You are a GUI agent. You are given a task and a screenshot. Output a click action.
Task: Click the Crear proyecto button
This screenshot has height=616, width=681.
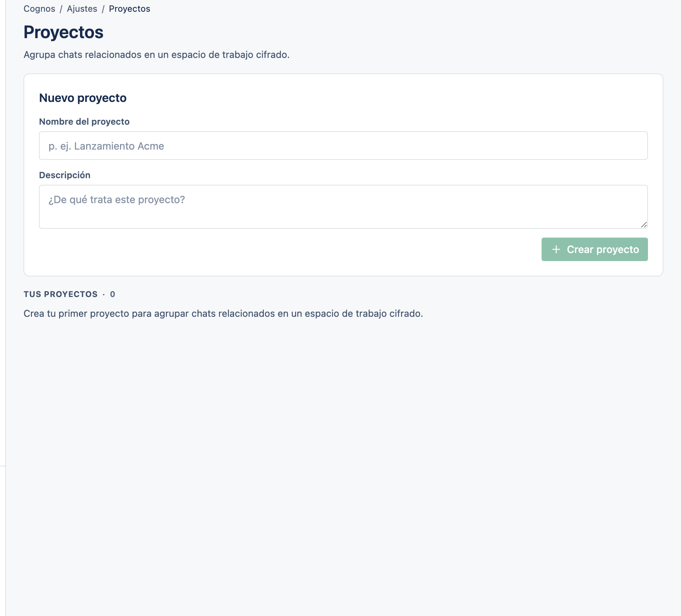(594, 249)
